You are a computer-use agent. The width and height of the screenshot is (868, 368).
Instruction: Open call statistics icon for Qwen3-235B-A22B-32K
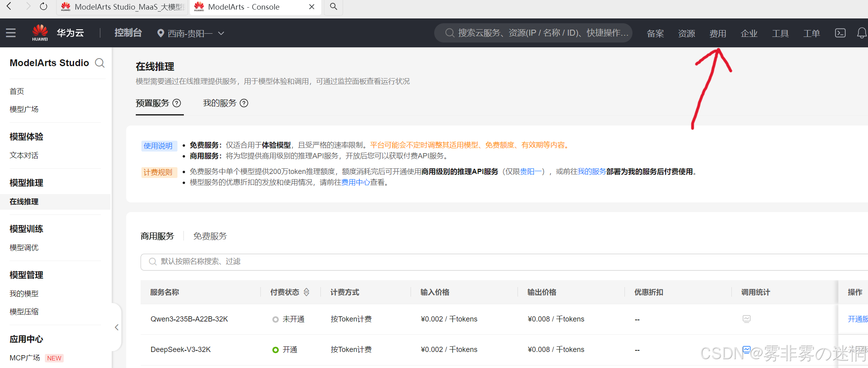pyautogui.click(x=747, y=319)
